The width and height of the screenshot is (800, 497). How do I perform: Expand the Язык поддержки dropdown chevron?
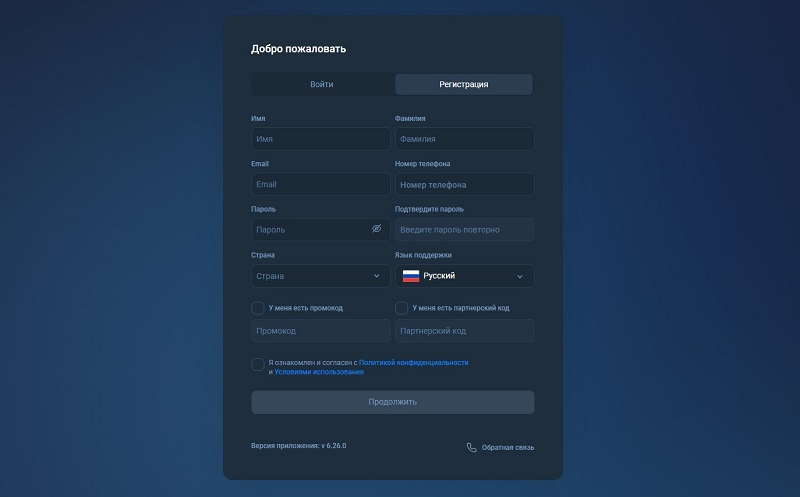(x=519, y=276)
